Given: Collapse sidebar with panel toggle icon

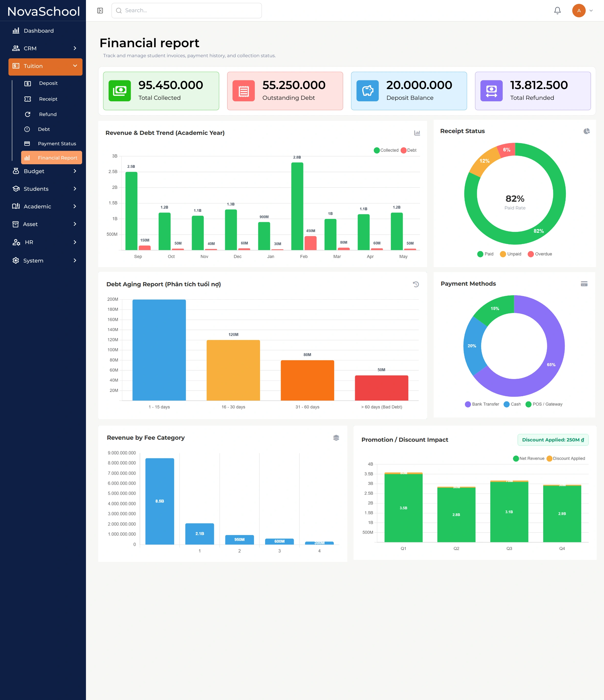Looking at the screenshot, I should click(x=100, y=10).
